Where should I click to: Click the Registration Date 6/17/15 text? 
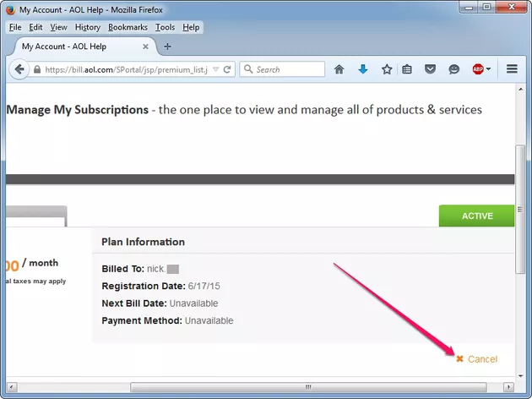[160, 286]
